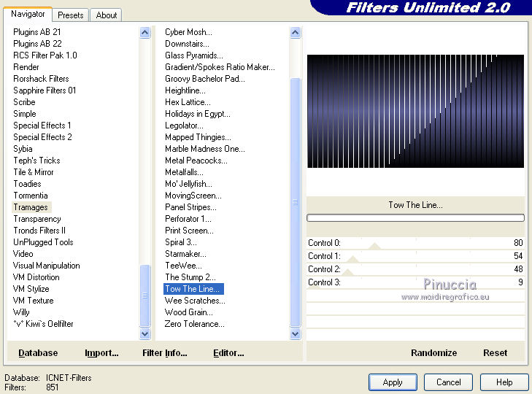Choose Mo' Jellyfish... effect

(188, 184)
